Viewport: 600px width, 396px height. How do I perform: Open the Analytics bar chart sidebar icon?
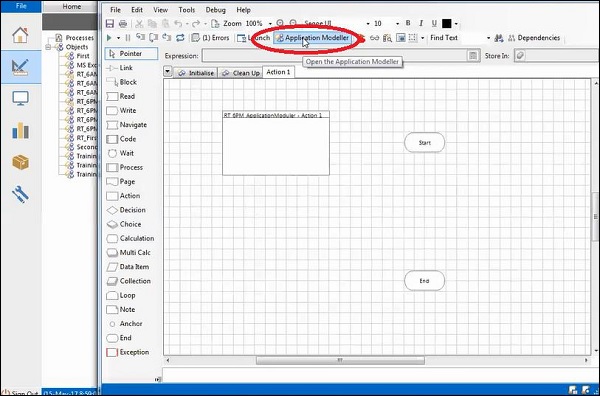click(20, 131)
